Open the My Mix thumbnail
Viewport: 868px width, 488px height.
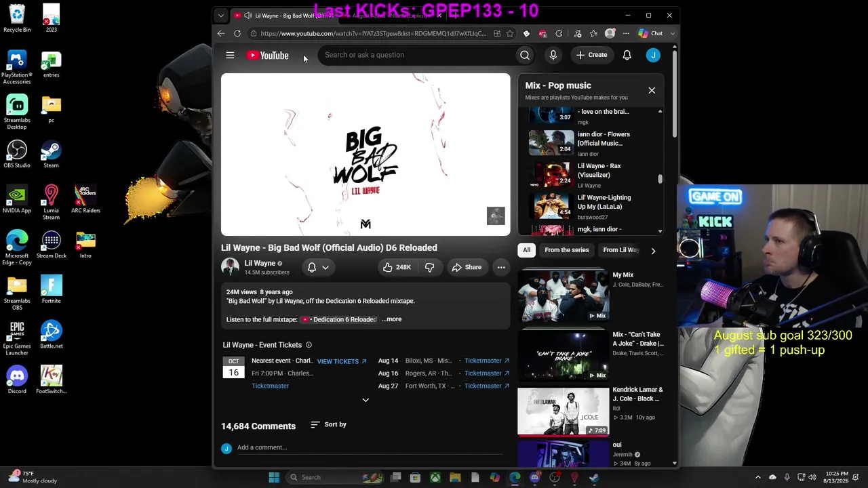click(x=563, y=296)
